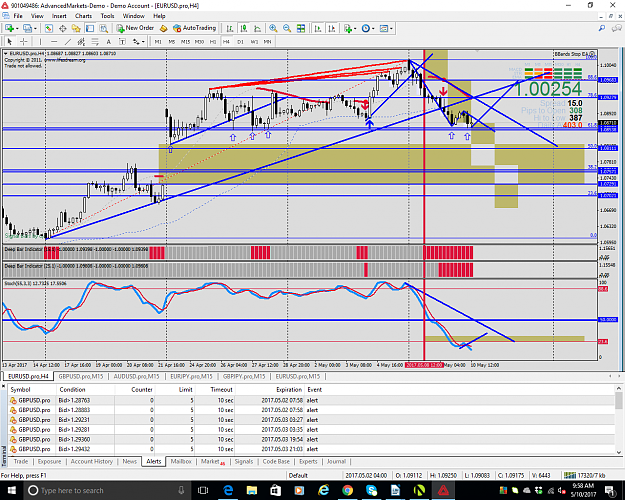Screen dimensions: 625x500
Task: Toggle the AutoTrading button
Action: click(195, 28)
